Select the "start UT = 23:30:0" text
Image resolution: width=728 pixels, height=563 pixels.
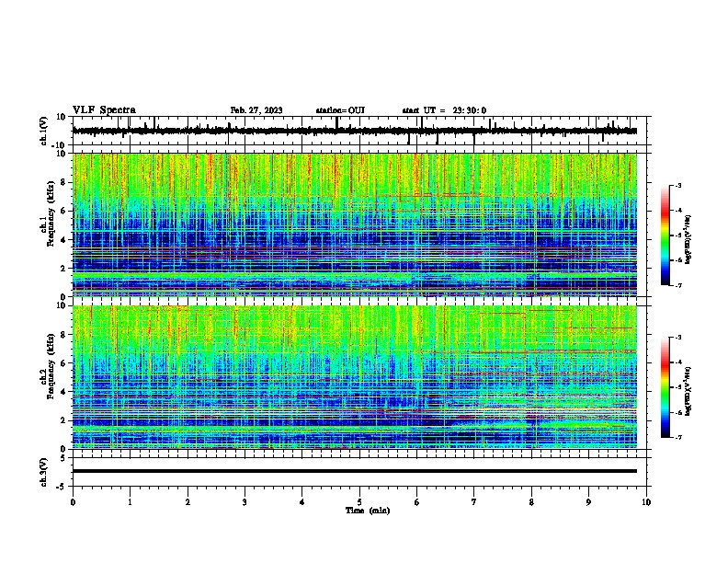point(444,110)
